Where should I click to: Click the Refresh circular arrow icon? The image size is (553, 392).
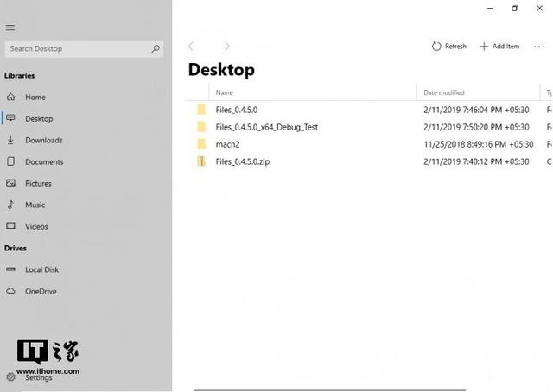[436, 46]
